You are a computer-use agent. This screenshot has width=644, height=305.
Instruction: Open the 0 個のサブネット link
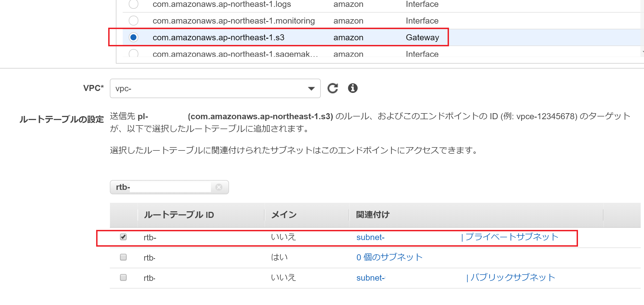pos(389,257)
